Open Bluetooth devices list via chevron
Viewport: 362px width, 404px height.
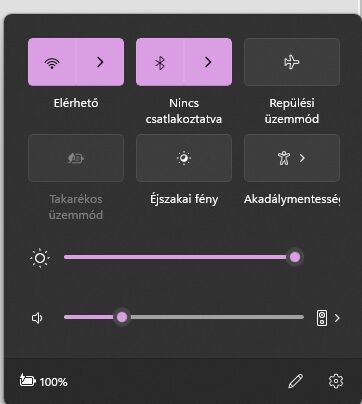pos(208,62)
